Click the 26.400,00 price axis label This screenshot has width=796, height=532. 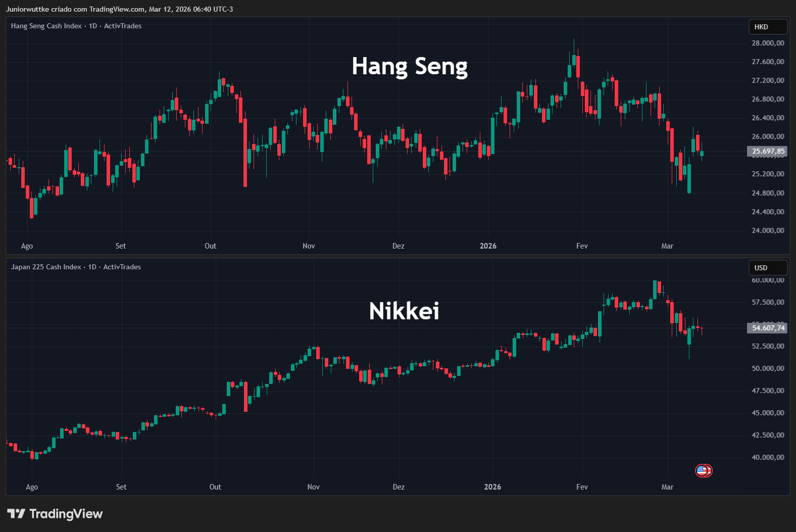pyautogui.click(x=768, y=118)
